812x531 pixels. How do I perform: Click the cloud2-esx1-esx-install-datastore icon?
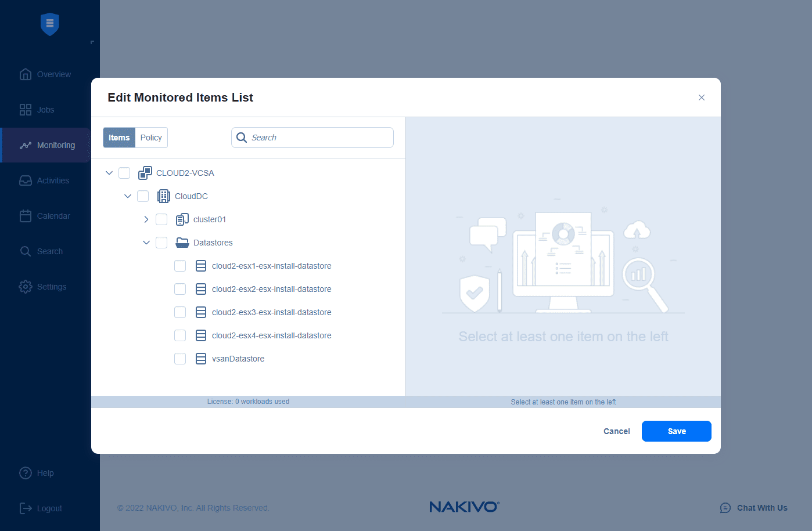pyautogui.click(x=201, y=266)
